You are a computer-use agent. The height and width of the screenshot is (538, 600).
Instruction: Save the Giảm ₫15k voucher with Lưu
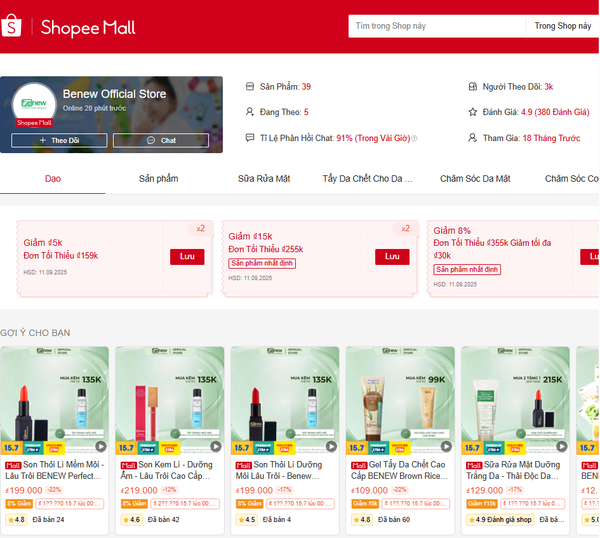click(x=392, y=257)
